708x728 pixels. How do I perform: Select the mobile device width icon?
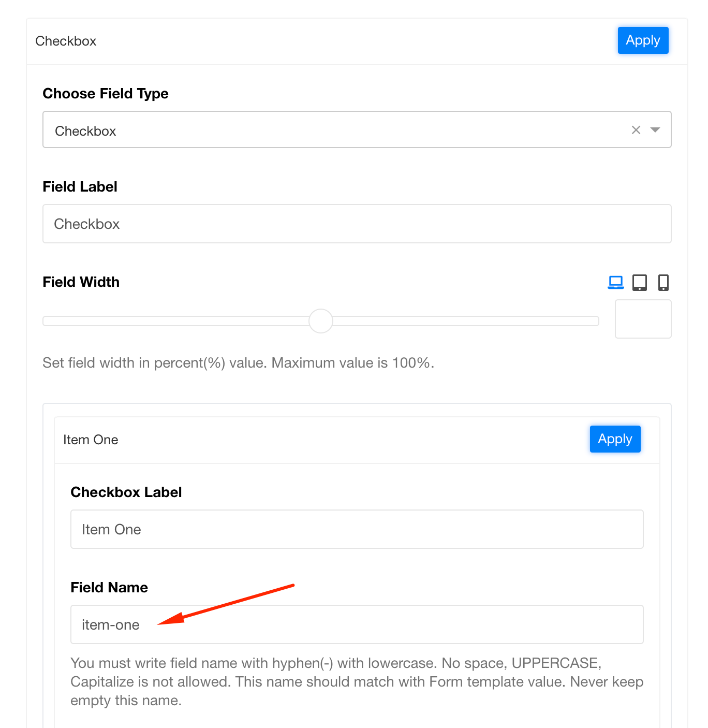tap(663, 282)
